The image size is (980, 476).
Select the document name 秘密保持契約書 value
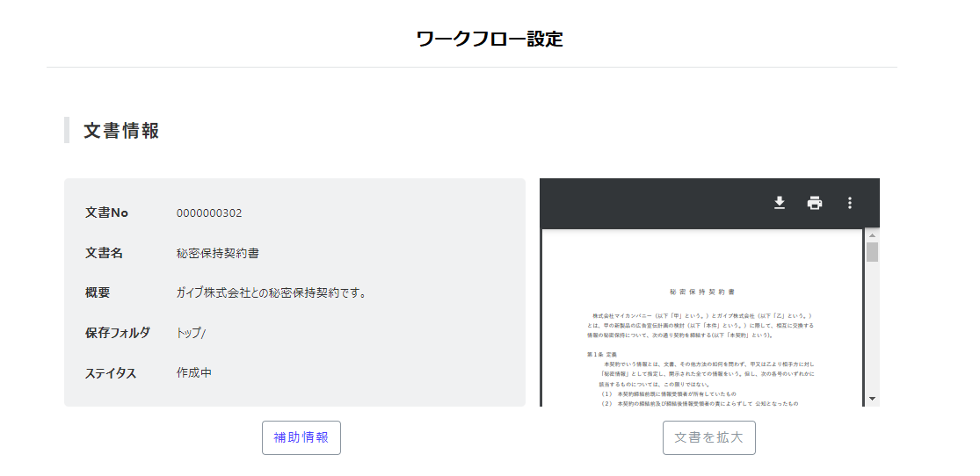(217, 254)
